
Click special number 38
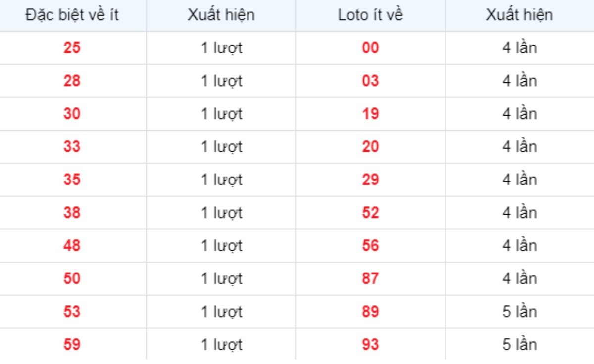(72, 213)
